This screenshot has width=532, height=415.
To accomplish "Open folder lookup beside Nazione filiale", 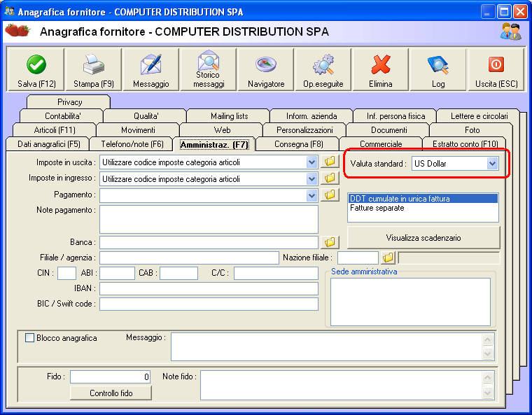I will tap(388, 258).
